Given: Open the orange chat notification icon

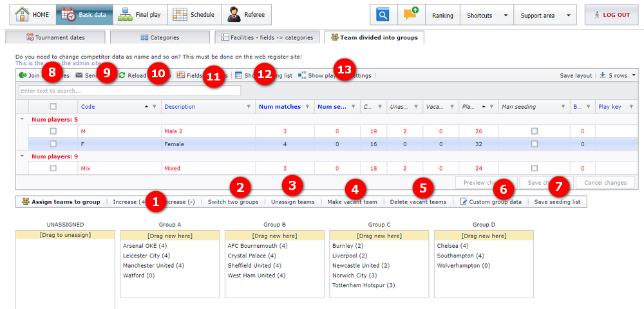Looking at the screenshot, I should click(x=411, y=15).
